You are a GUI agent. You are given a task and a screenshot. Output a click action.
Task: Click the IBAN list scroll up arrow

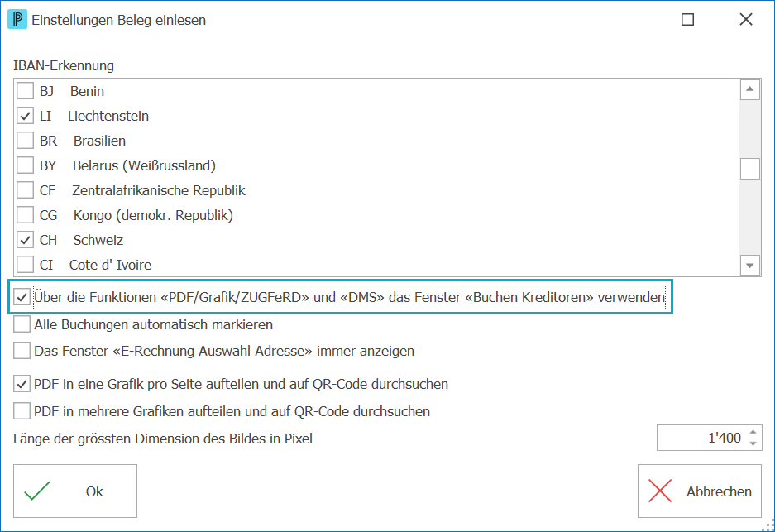coord(750,89)
